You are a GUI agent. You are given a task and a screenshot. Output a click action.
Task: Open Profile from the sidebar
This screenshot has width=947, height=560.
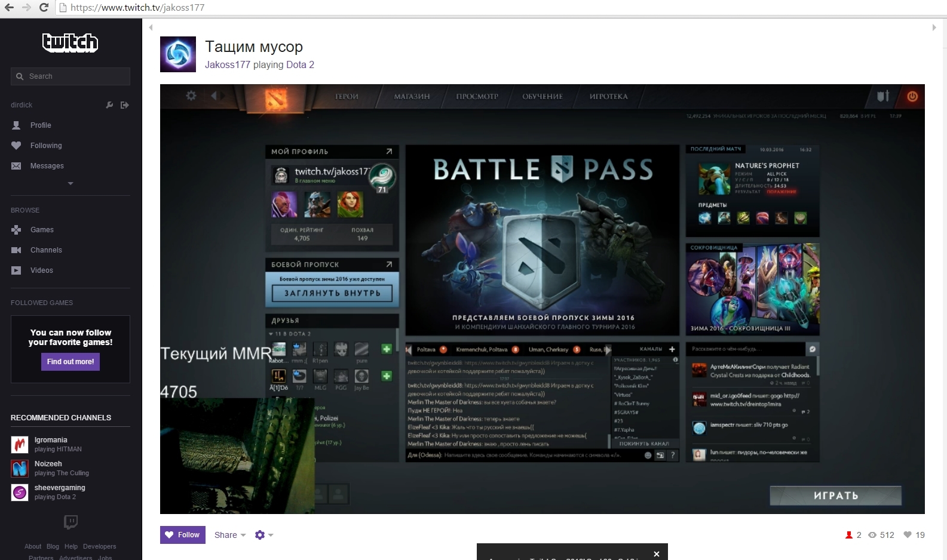coord(41,125)
